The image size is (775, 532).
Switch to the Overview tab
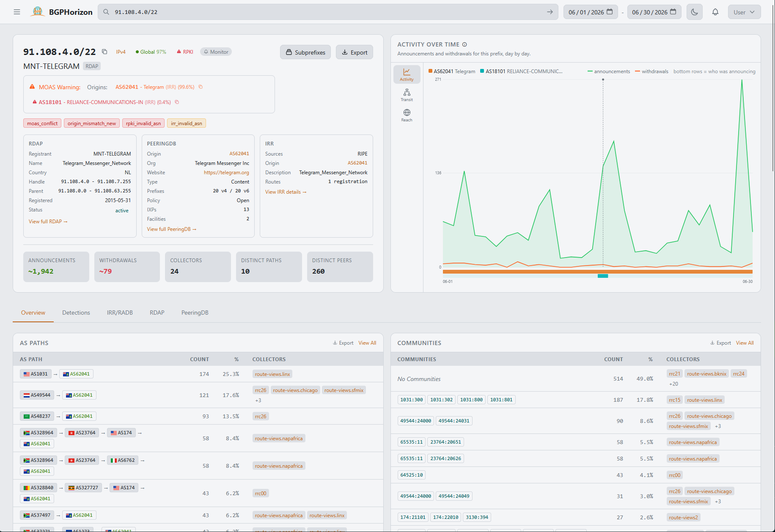33,313
